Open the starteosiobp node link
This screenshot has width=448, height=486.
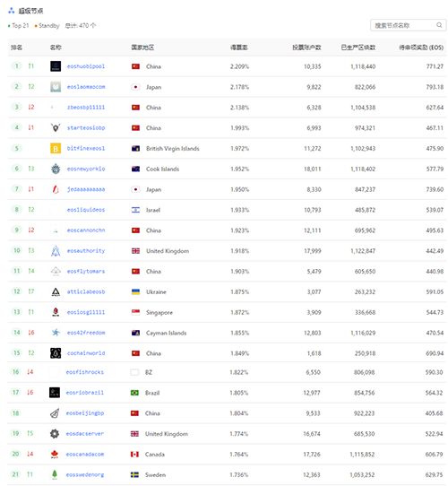click(86, 127)
